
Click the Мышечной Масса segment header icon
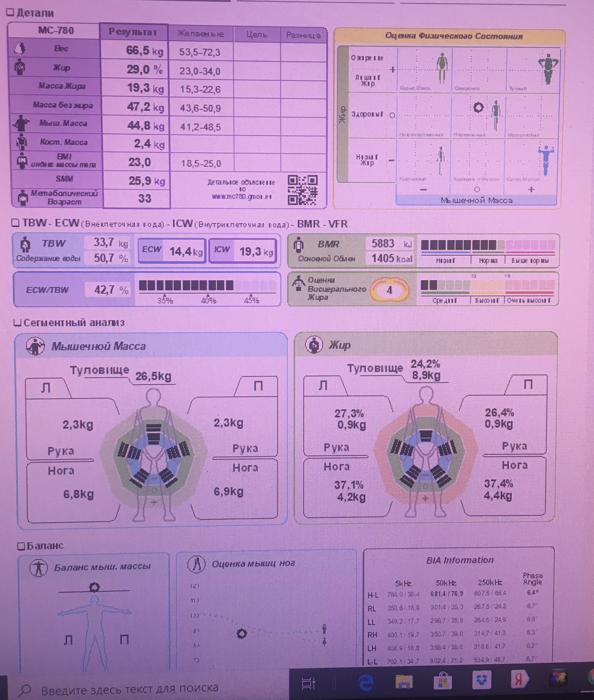click(x=35, y=346)
